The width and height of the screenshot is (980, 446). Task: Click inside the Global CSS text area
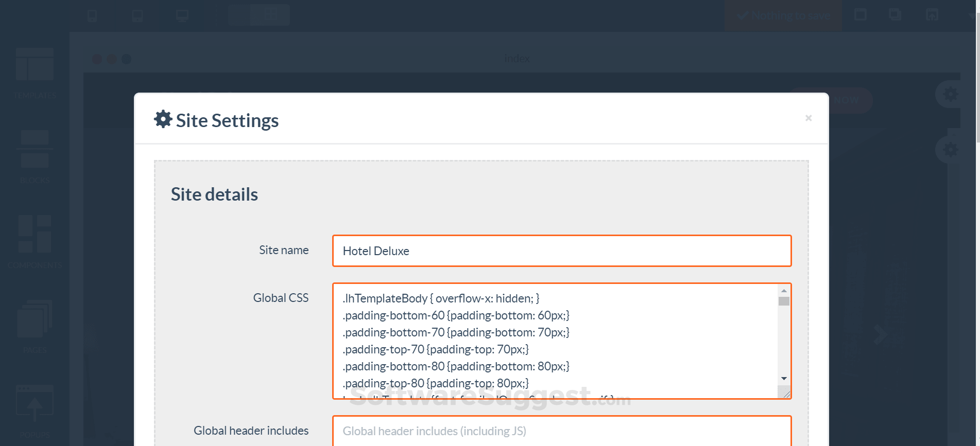pos(556,341)
